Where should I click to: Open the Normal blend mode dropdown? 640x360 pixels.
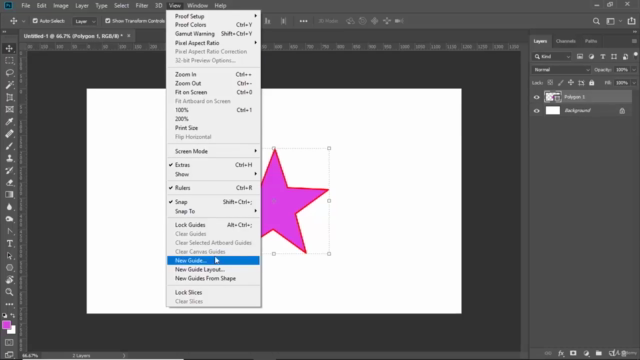point(561,70)
